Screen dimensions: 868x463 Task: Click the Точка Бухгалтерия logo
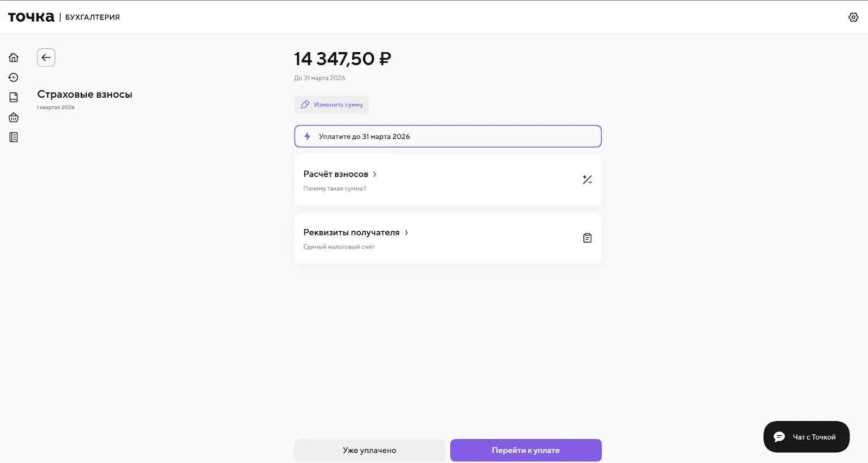point(63,17)
